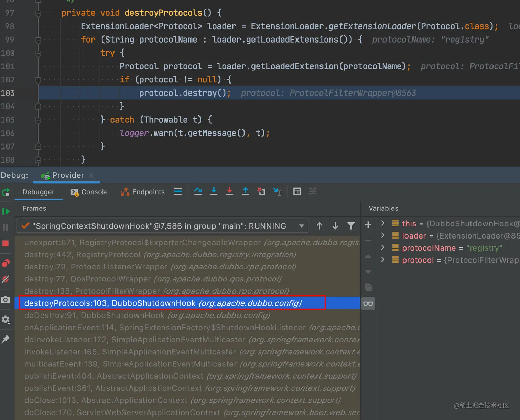Select previous frame with up arrow

point(319,226)
